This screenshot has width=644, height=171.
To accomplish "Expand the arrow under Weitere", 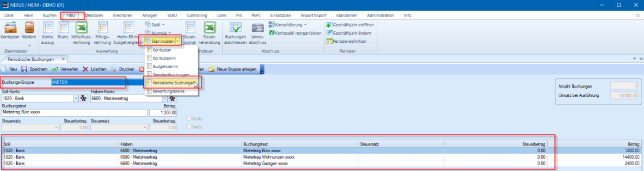I will [x=29, y=45].
